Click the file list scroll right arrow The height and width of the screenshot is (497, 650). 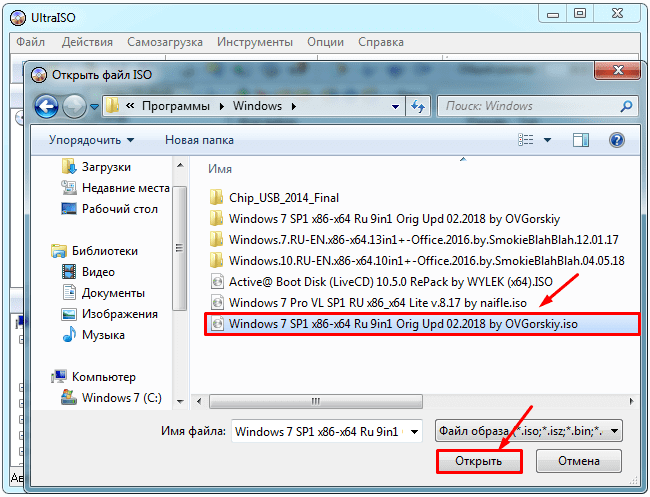pyautogui.click(x=631, y=401)
